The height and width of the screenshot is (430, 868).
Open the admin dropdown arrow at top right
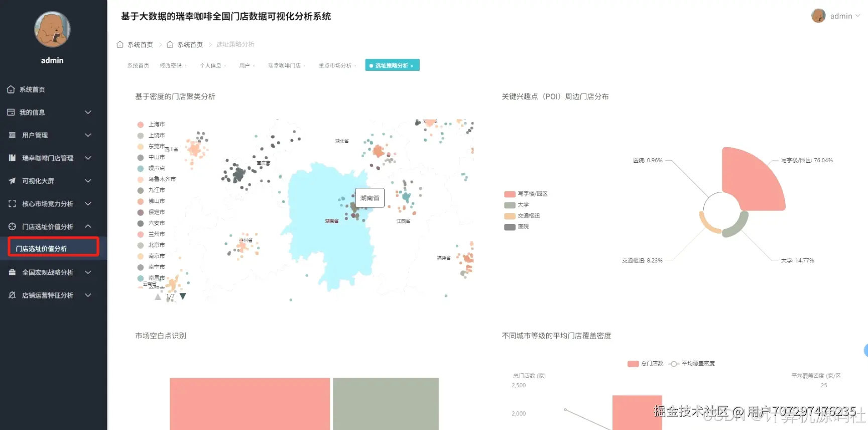coord(858,16)
